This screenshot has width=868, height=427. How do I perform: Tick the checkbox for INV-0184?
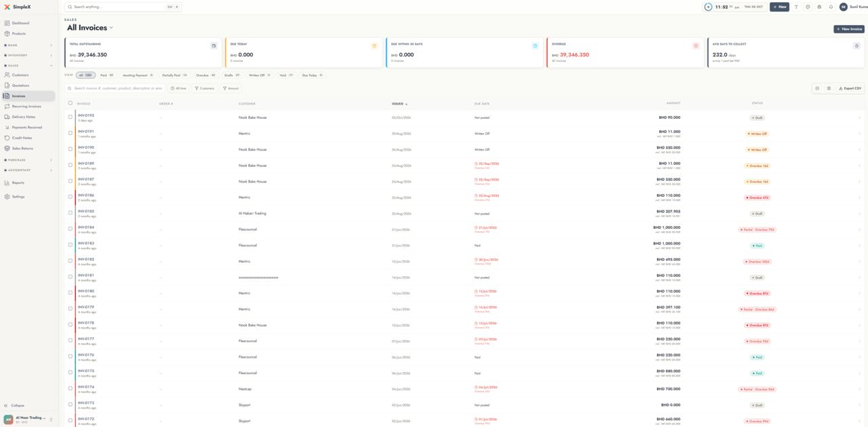click(70, 229)
